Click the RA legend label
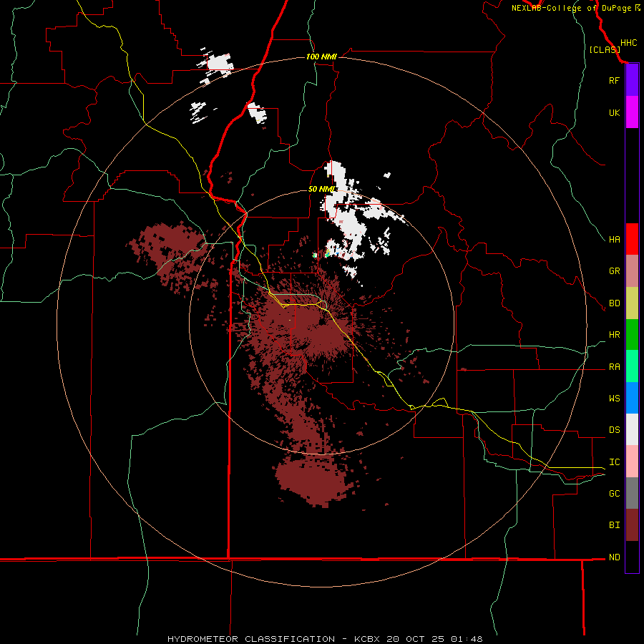The width and height of the screenshot is (644, 644). [x=614, y=367]
